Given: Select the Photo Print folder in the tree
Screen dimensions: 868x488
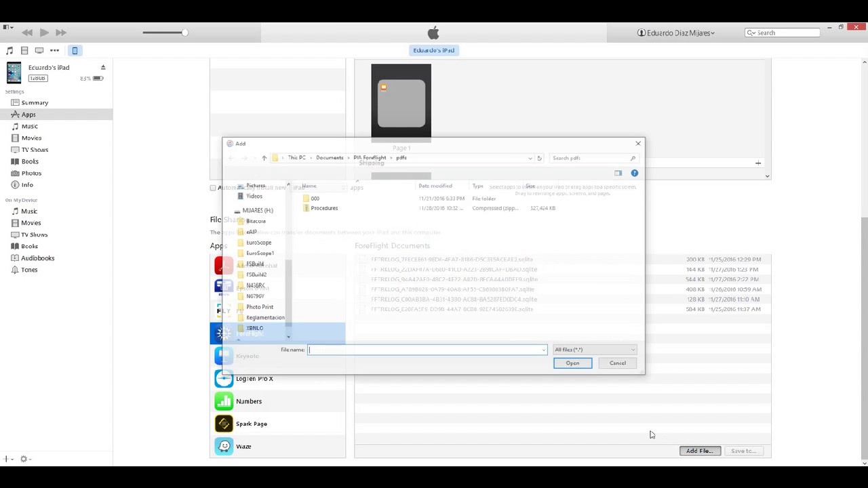Looking at the screenshot, I should click(259, 307).
